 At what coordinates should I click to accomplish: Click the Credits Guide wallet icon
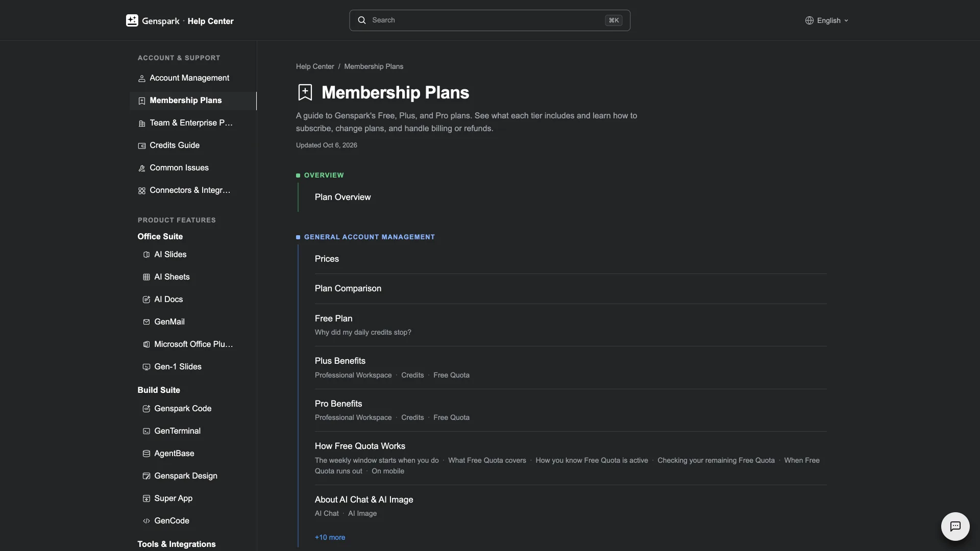[x=142, y=146]
